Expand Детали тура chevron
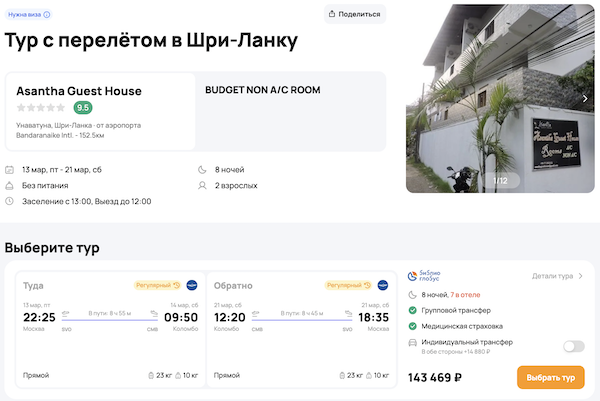 pos(582,276)
